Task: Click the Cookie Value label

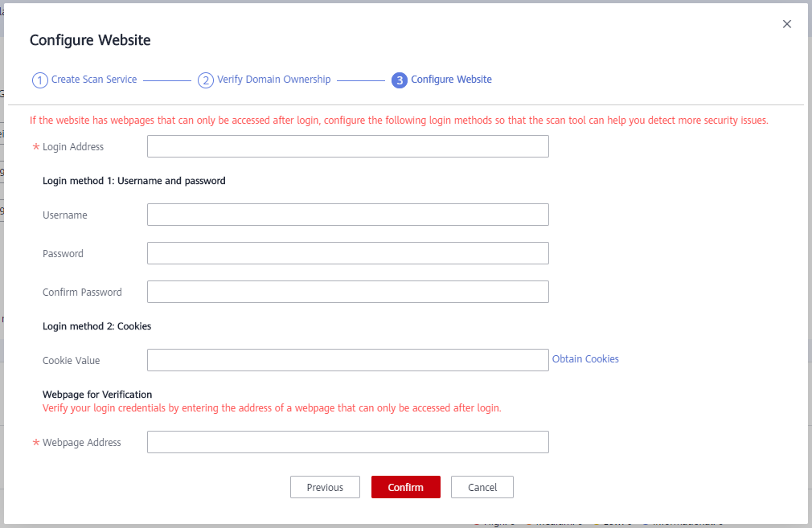Action: (72, 361)
